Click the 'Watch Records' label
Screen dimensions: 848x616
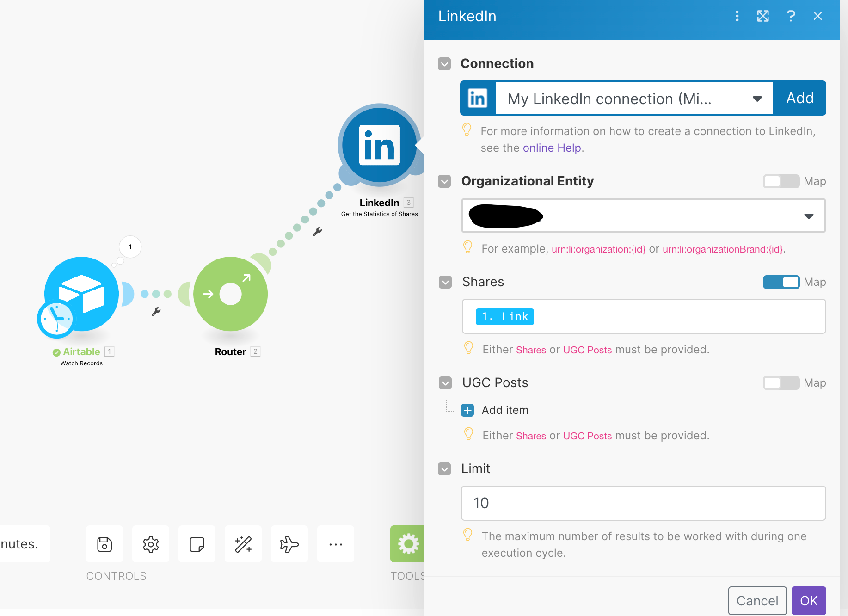click(x=82, y=363)
